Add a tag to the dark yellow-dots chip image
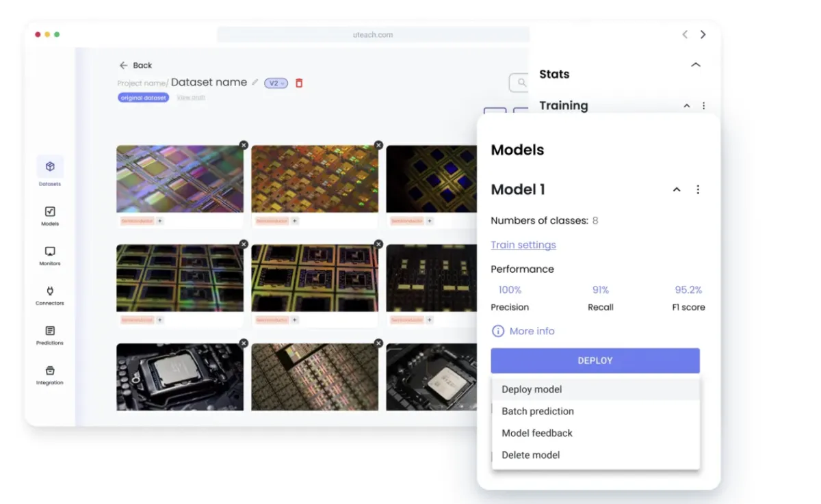Image resolution: width=821 pixels, height=504 pixels. [x=430, y=319]
